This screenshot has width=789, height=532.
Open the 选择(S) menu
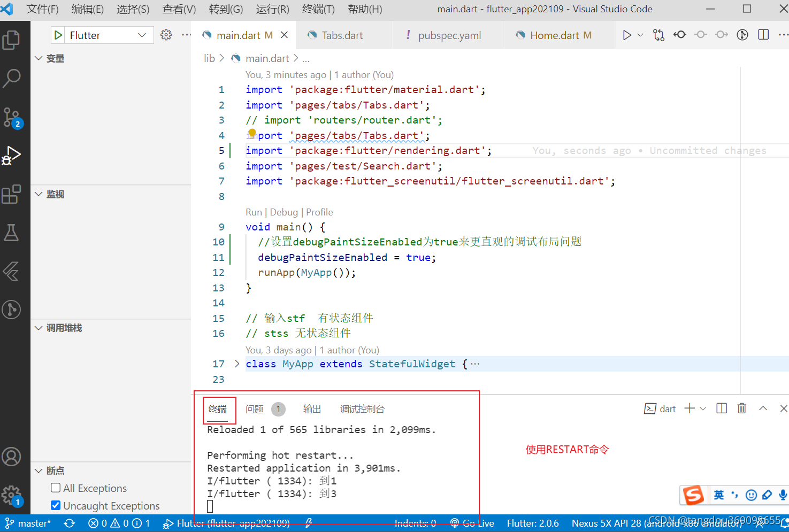pos(133,9)
